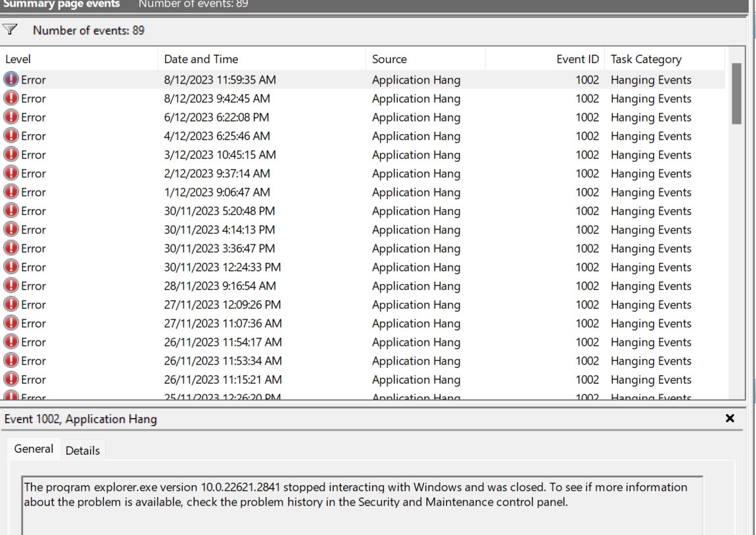Click error icon for 30/11/2023 3:36:47 PM event
756x535 pixels.
pos(11,248)
